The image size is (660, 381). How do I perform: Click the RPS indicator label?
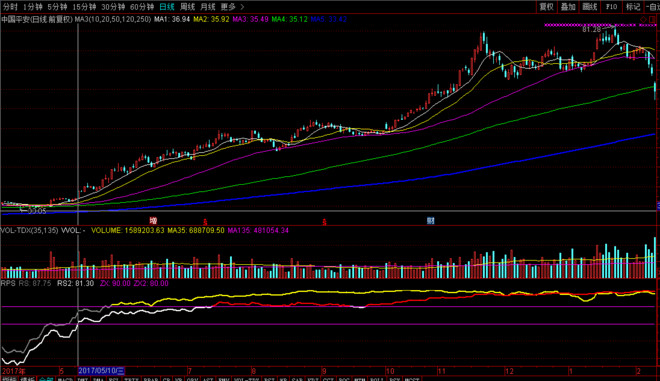pyautogui.click(x=8, y=283)
